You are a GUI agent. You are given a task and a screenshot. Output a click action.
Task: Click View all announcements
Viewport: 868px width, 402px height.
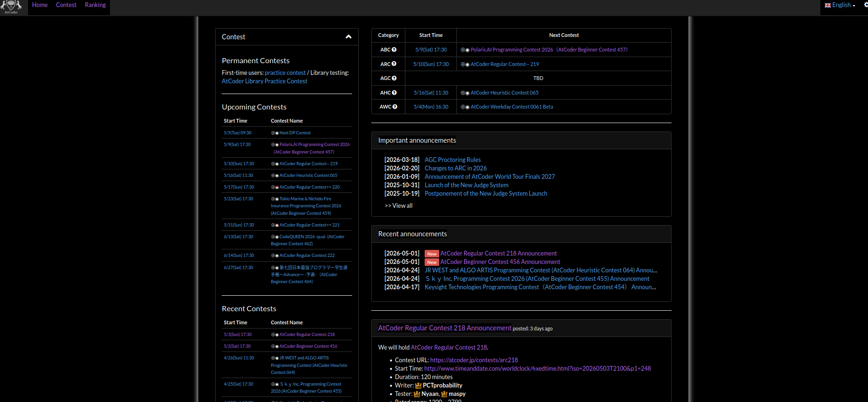398,206
